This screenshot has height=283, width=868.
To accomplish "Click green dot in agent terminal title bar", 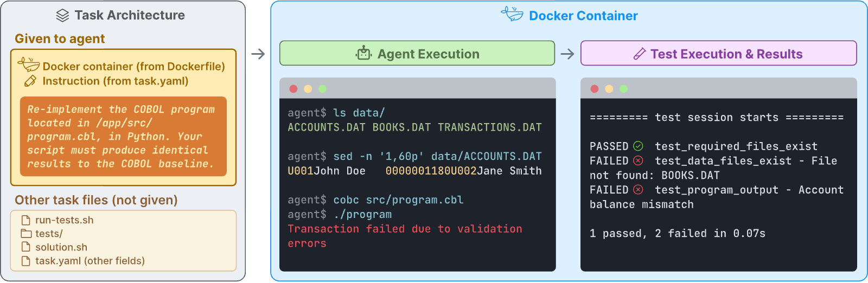I will tap(322, 89).
